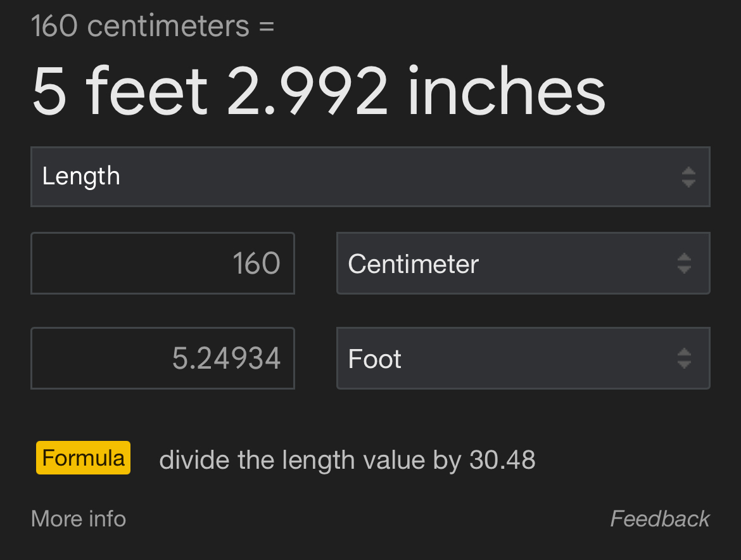This screenshot has height=560, width=741.
Task: Click the Foot dropdown arrows icon
Action: (684, 358)
